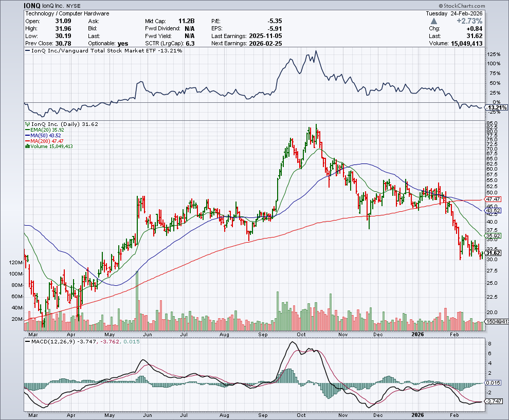Click the Low value 30.19
Image resolution: width=509 pixels, height=420 pixels.
tap(63, 35)
